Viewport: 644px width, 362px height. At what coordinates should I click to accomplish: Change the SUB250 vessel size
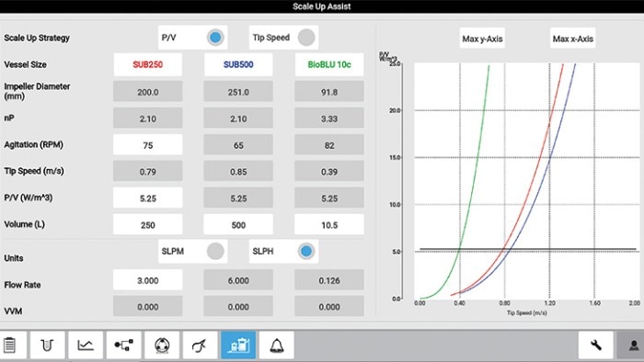148,64
